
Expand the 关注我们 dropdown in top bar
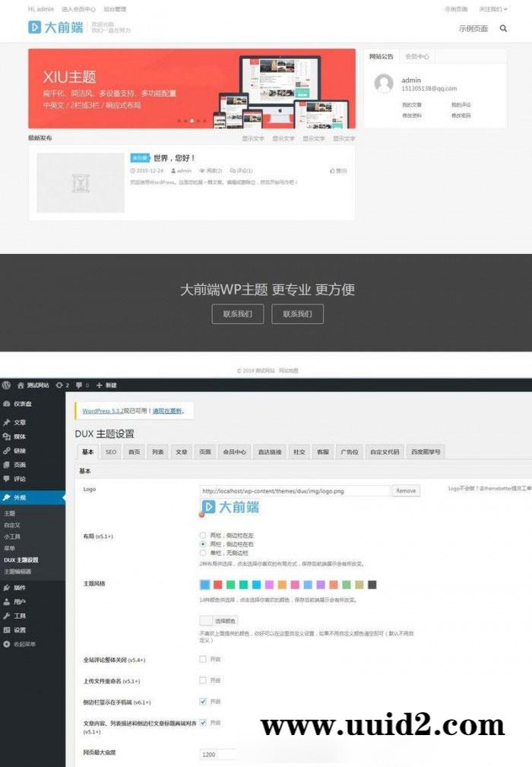(x=493, y=9)
